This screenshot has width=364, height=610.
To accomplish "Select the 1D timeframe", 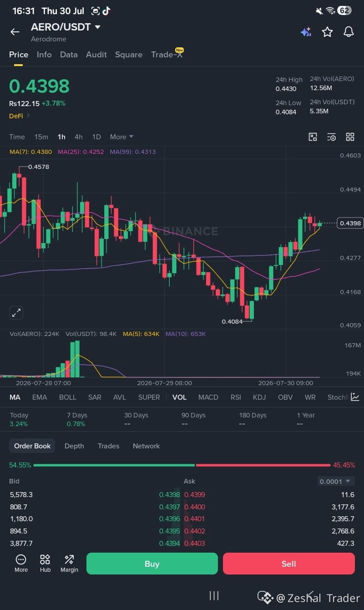I will click(x=96, y=137).
